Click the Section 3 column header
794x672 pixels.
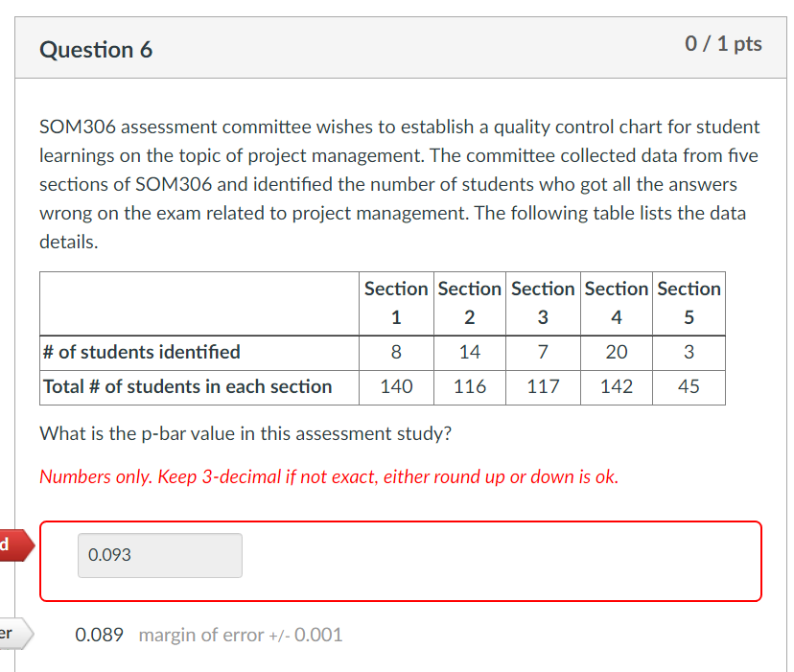pos(543,303)
